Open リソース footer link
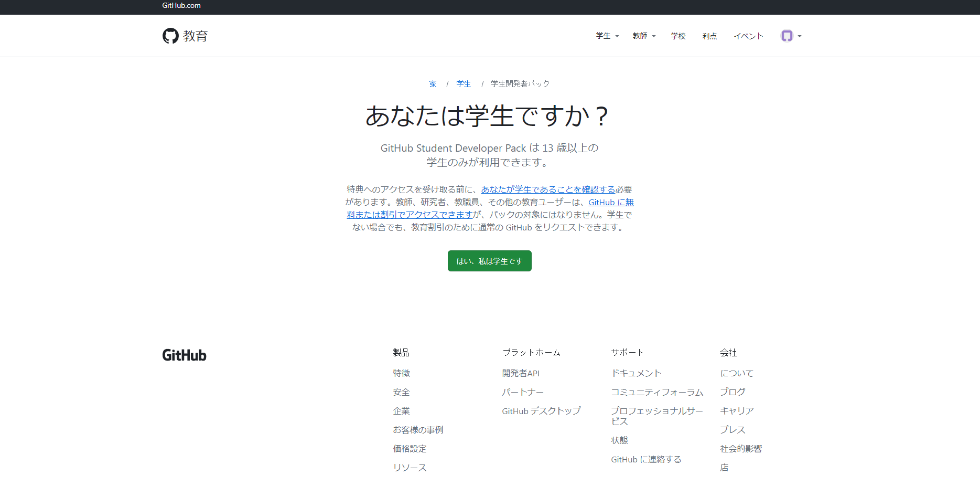980x486 pixels. point(410,468)
